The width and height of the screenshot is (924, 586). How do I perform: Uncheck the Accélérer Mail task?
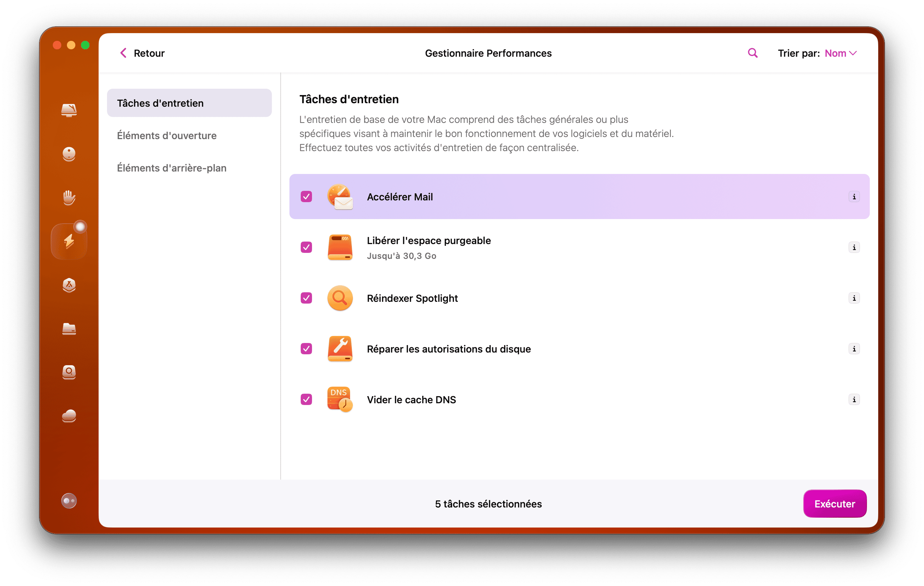(x=306, y=197)
